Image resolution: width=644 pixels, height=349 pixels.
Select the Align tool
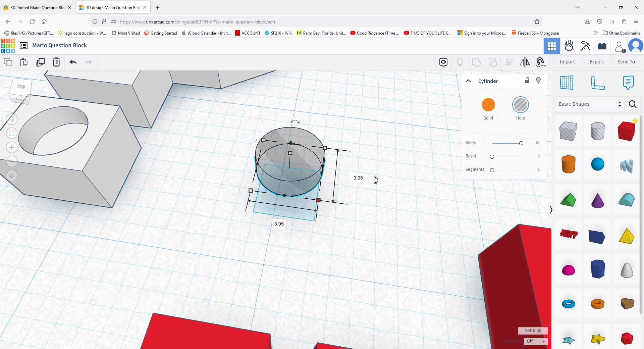508,62
